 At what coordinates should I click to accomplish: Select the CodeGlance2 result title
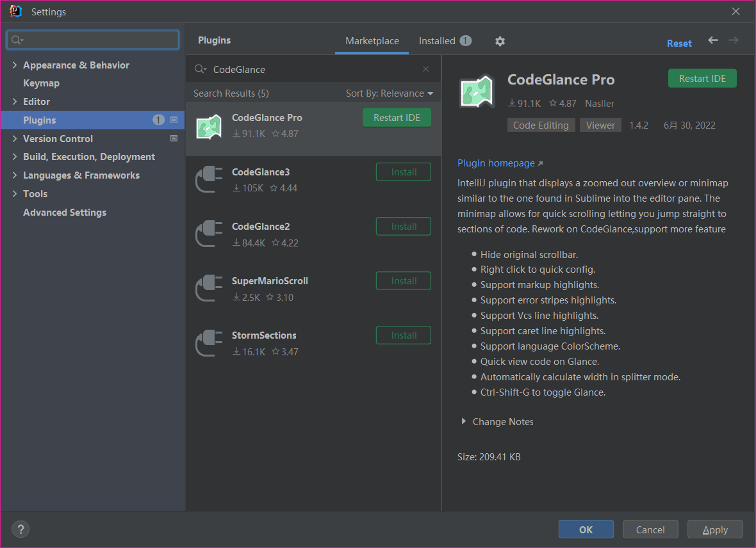click(261, 227)
